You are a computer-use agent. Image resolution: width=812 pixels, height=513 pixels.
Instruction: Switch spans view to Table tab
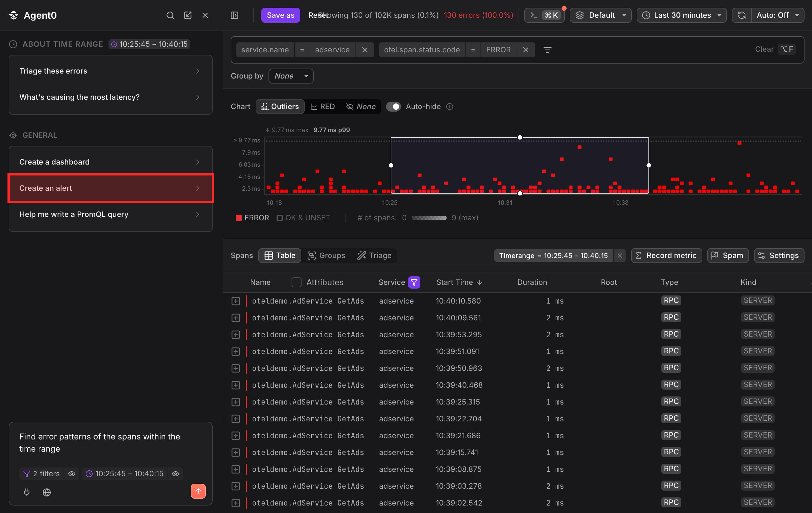[279, 256]
